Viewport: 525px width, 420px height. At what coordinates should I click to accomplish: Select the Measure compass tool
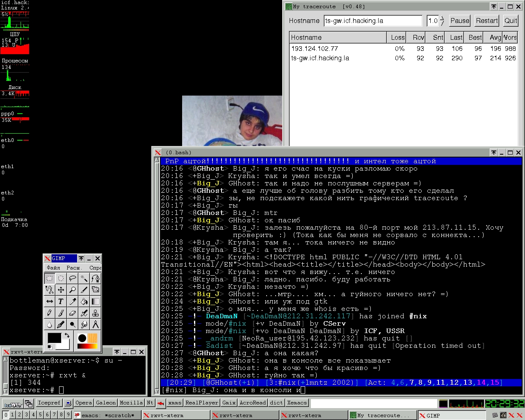95,324
